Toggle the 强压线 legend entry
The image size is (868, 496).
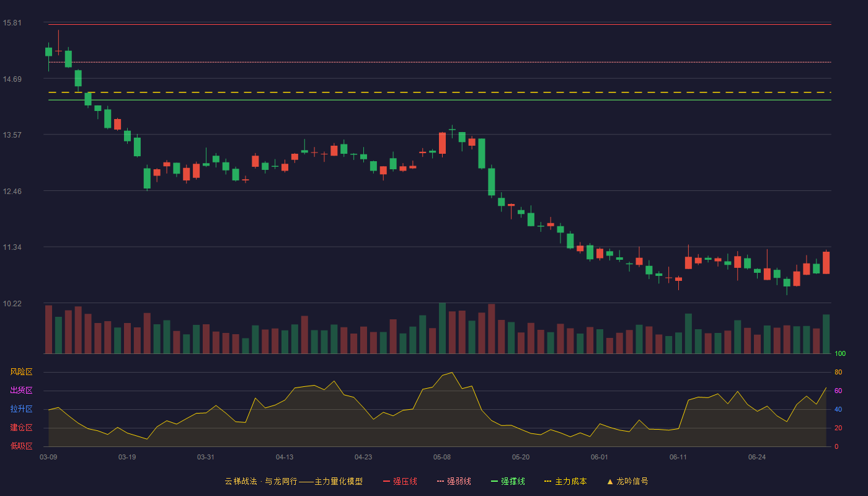pos(400,481)
